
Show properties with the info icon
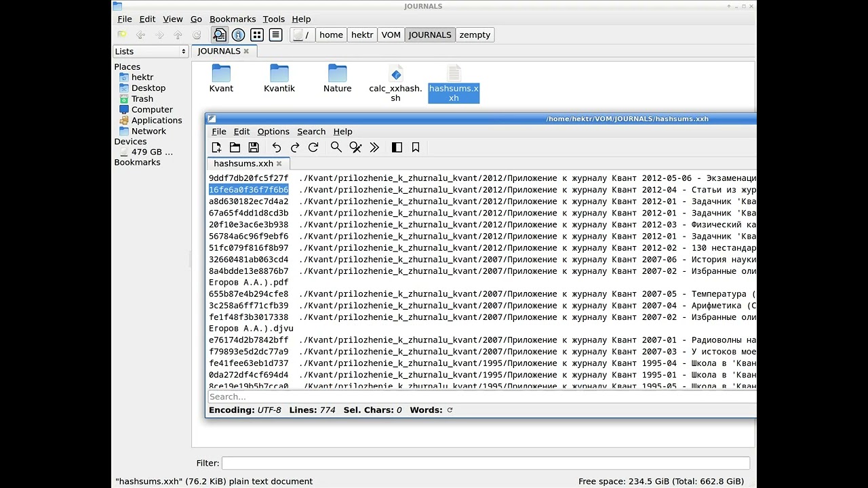point(238,35)
